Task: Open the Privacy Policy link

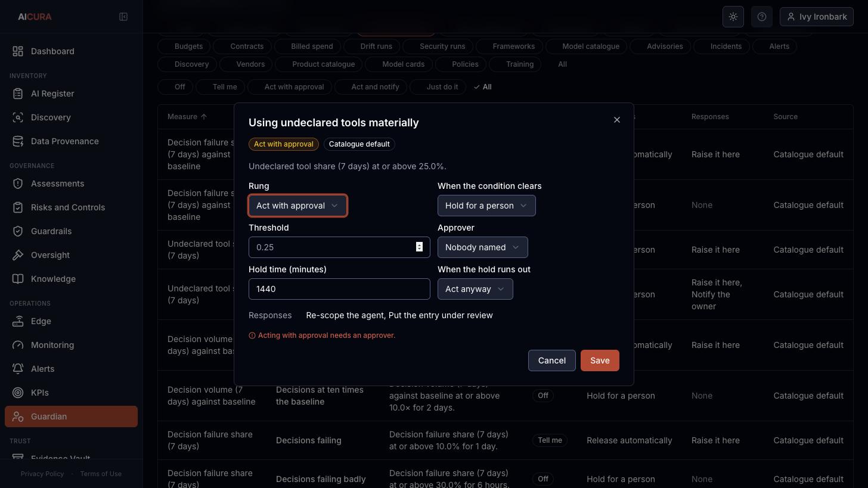Action: click(x=42, y=474)
